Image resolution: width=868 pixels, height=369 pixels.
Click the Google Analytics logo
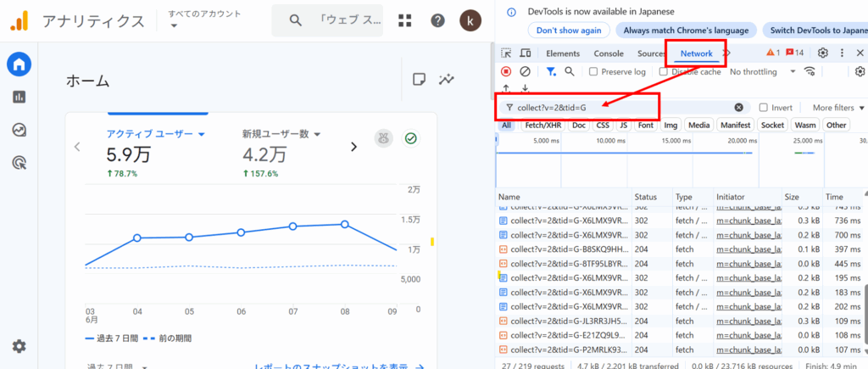(19, 21)
